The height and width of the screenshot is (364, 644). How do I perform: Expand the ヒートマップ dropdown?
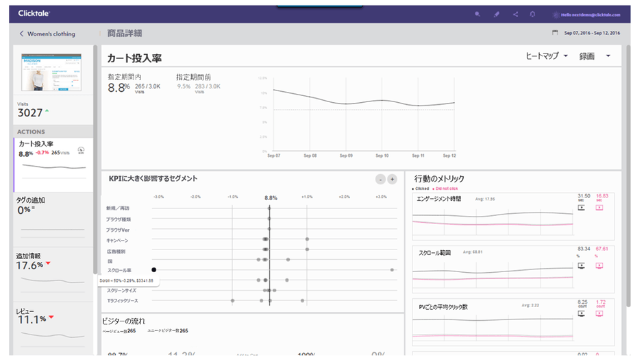[546, 56]
